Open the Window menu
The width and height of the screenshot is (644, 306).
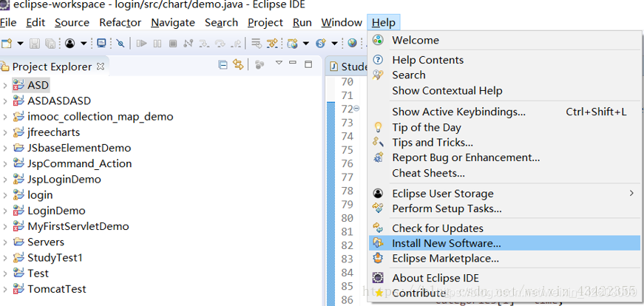[342, 22]
